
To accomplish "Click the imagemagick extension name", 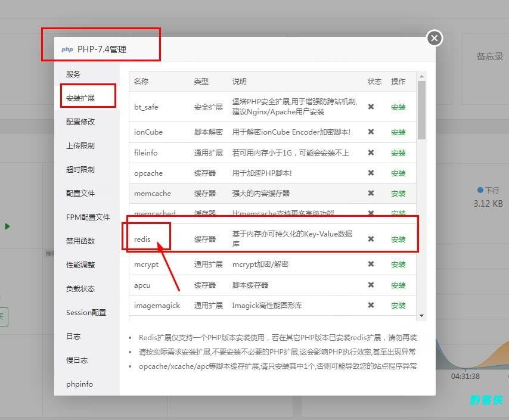I will [157, 306].
